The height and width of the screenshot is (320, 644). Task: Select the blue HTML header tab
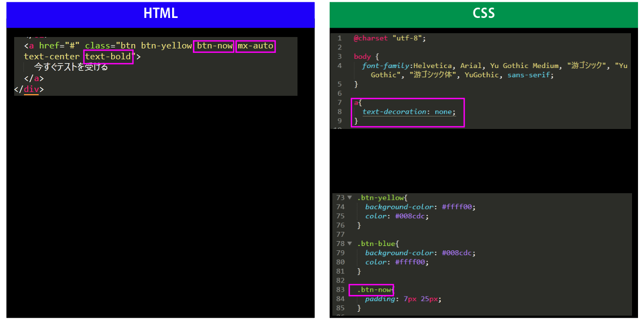(x=160, y=14)
